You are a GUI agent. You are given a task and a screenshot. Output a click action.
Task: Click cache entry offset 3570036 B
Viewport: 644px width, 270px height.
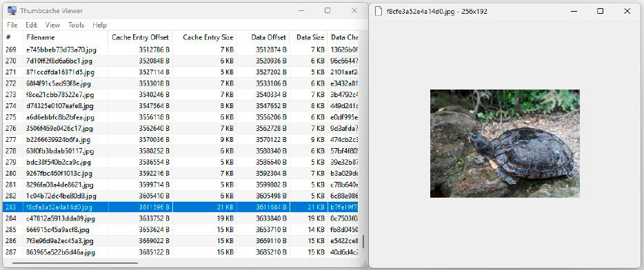(x=154, y=140)
